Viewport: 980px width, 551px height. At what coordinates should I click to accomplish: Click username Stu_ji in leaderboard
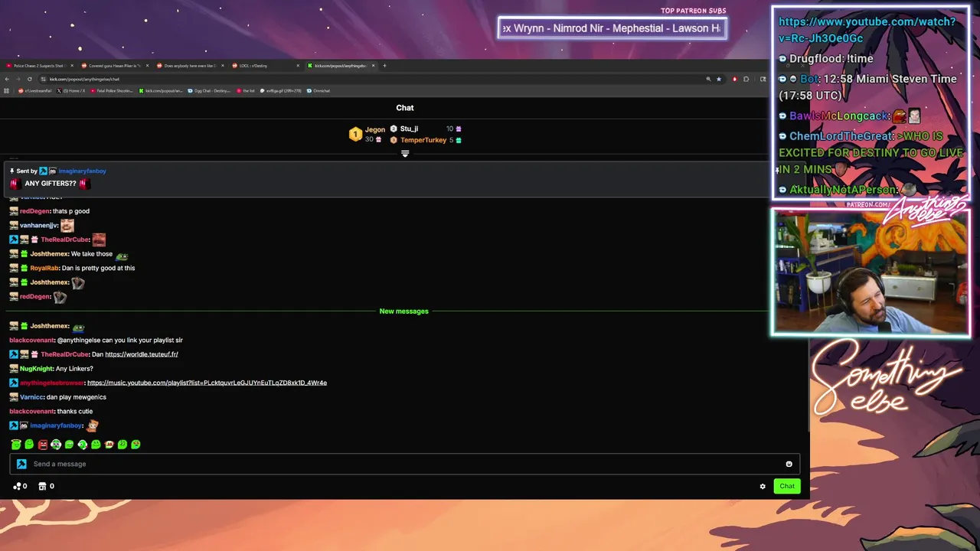pos(409,129)
